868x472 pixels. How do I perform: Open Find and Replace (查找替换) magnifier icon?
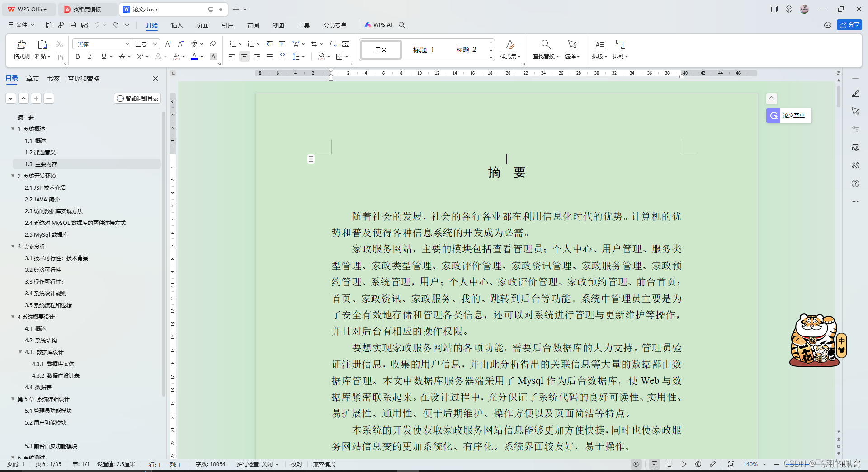click(546, 44)
